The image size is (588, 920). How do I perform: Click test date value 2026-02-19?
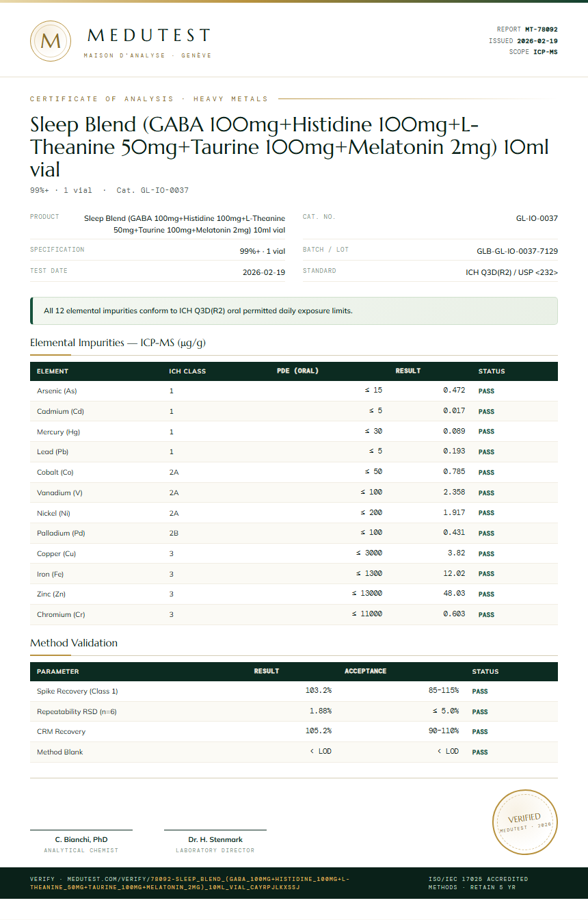[x=264, y=272]
